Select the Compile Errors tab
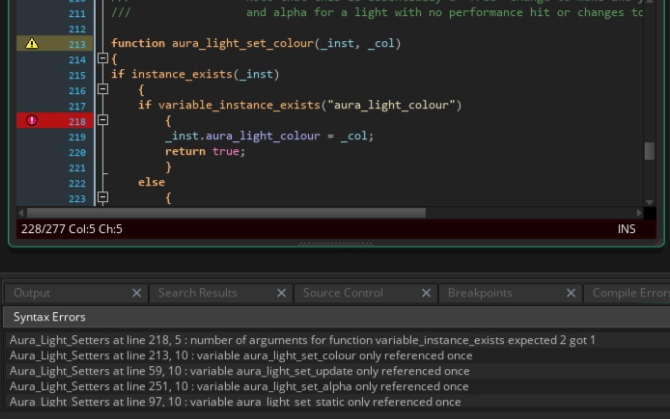The height and width of the screenshot is (419, 670). [630, 293]
